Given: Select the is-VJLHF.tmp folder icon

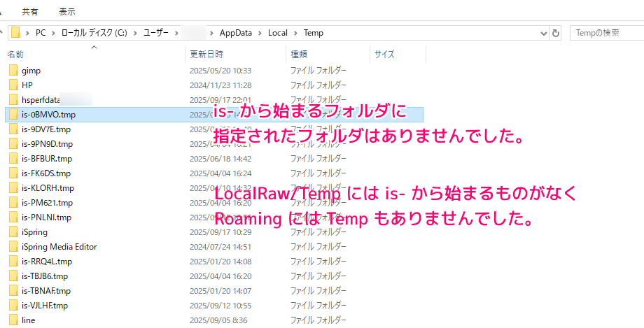Looking at the screenshot, I should 13,306.
